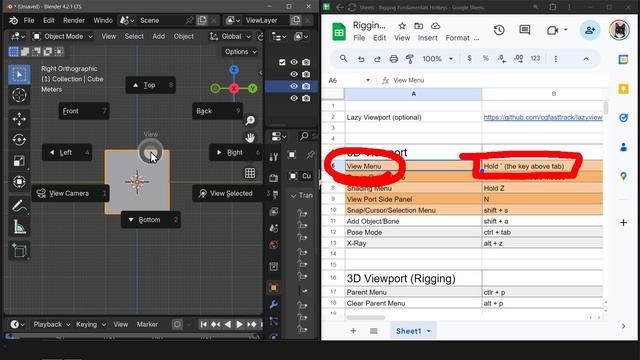This screenshot has height=360, width=640.
Task: Click the zoom magnifier viewport gizmo
Action: point(250,120)
